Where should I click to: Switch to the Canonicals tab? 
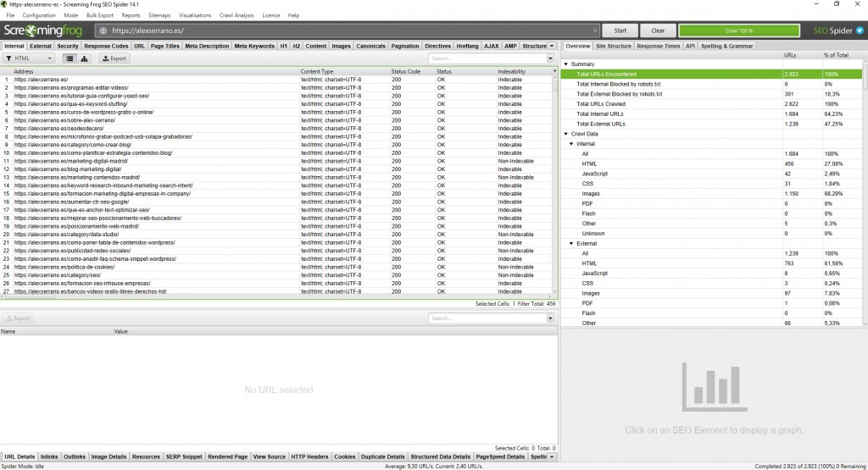[x=370, y=46]
